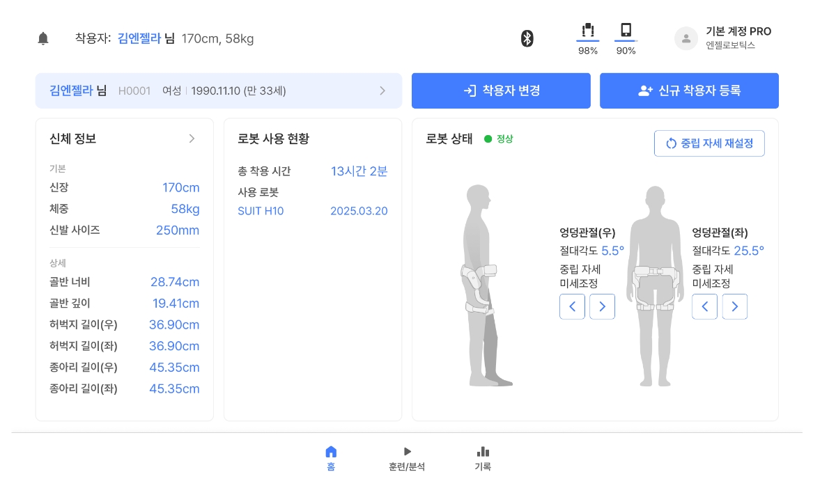Increase 엉덩관절(좌) neutral posture with right arrow
The width and height of the screenshot is (813, 504).
point(734,306)
